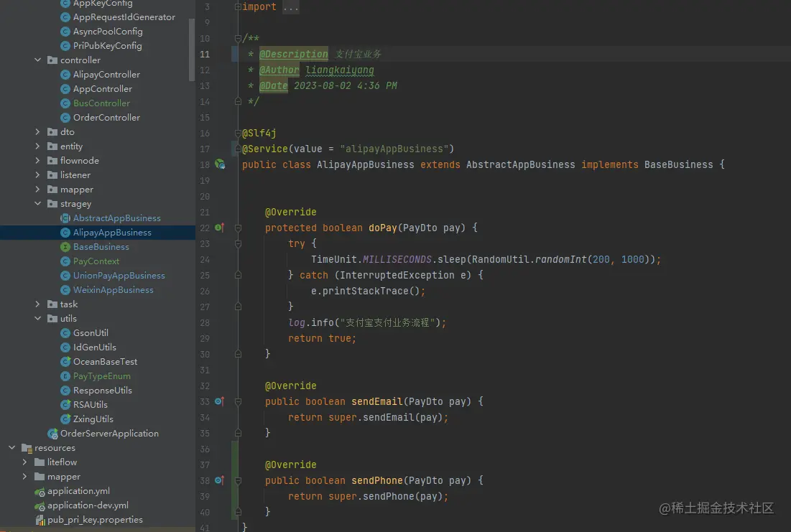Click the project tree vertical scrollbar
This screenshot has width=791, height=532.
point(192,50)
